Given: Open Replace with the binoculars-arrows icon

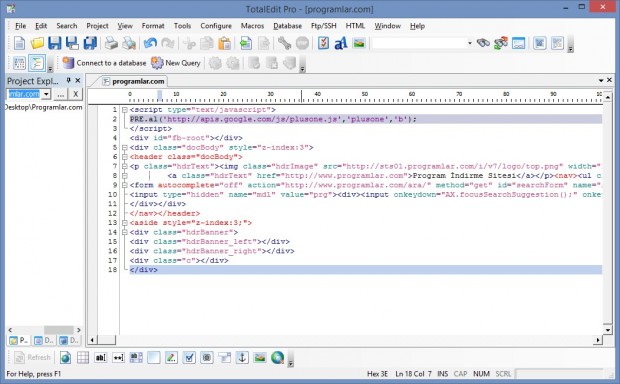Looking at the screenshot, I should click(501, 43).
